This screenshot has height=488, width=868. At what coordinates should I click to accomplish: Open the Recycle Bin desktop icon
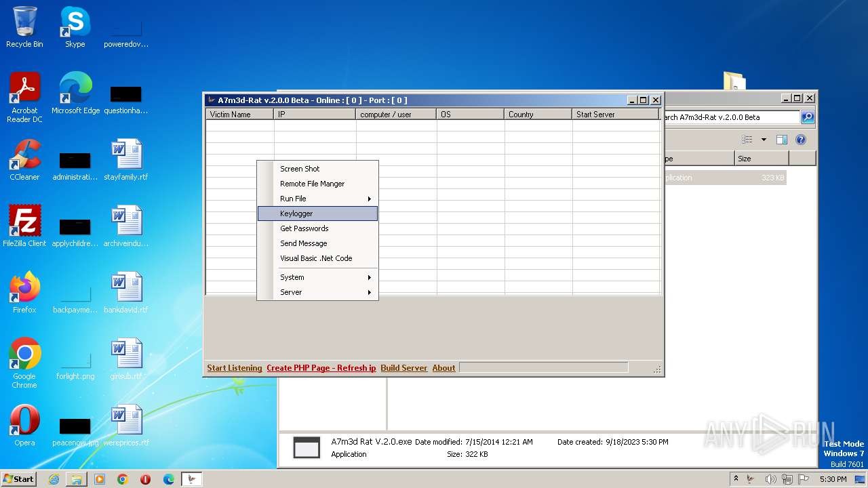click(x=24, y=27)
